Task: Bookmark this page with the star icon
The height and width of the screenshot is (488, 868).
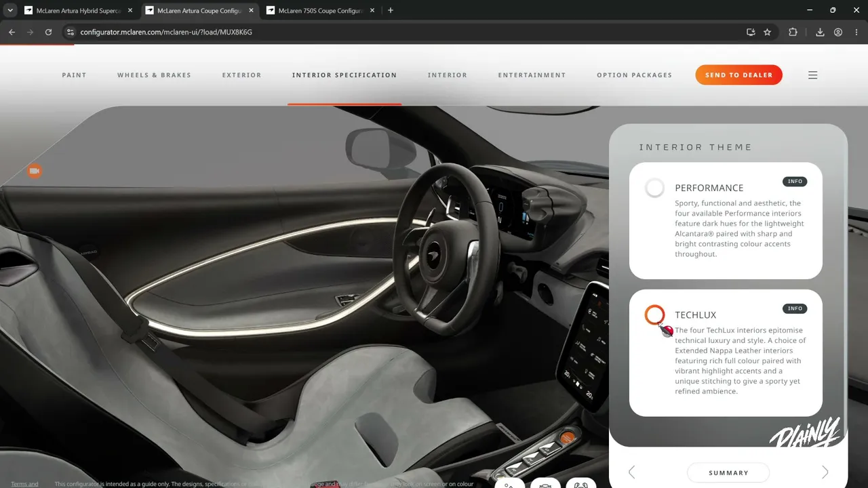Action: pos(767,32)
